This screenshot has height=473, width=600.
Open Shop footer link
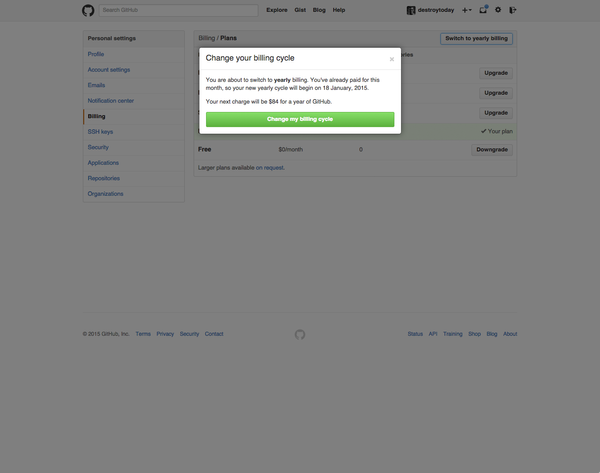(474, 334)
